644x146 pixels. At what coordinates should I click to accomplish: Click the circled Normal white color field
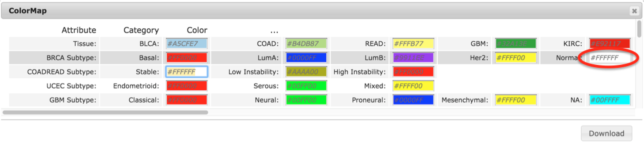point(609,58)
